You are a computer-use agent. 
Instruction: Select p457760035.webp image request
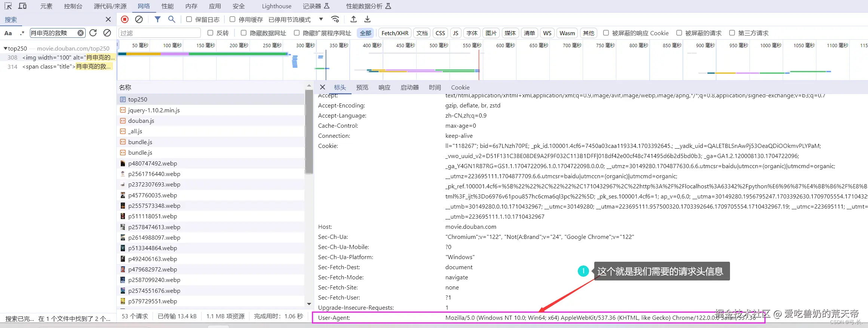pos(211,195)
